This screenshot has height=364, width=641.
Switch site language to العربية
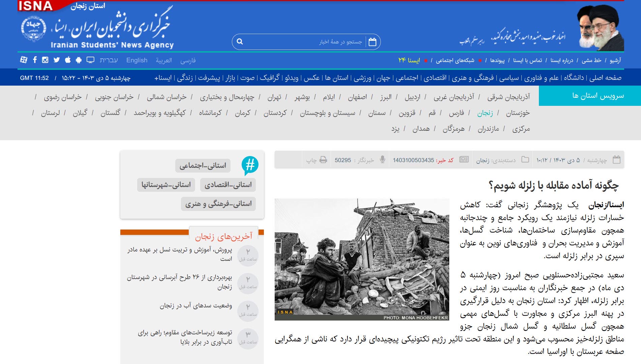[x=164, y=60]
